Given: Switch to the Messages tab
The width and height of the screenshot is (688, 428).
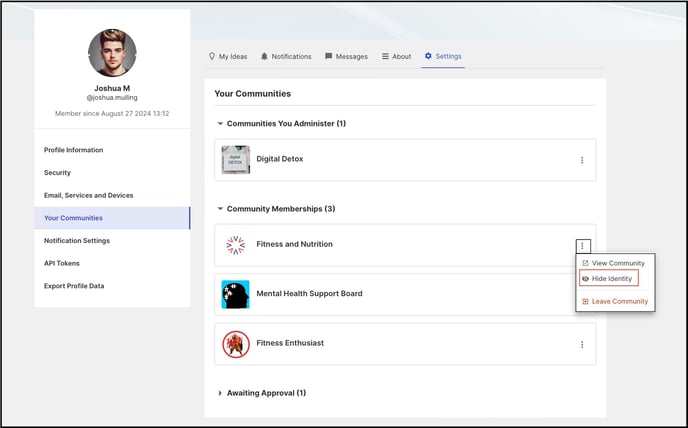Looking at the screenshot, I should (346, 56).
